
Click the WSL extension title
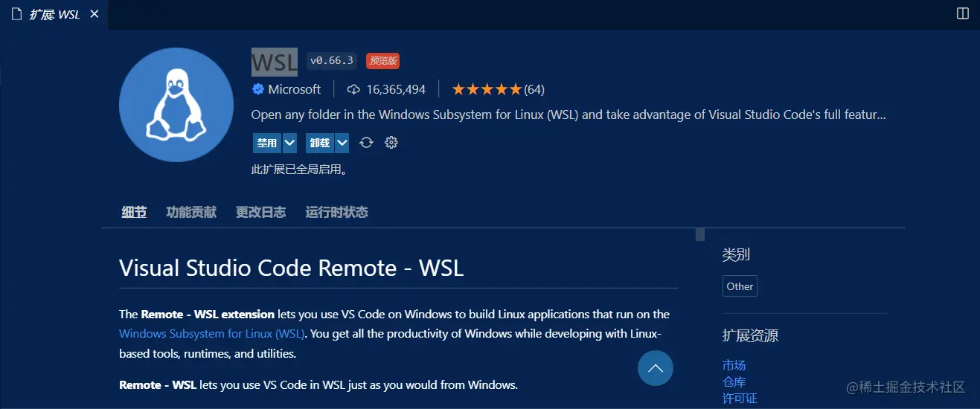275,62
